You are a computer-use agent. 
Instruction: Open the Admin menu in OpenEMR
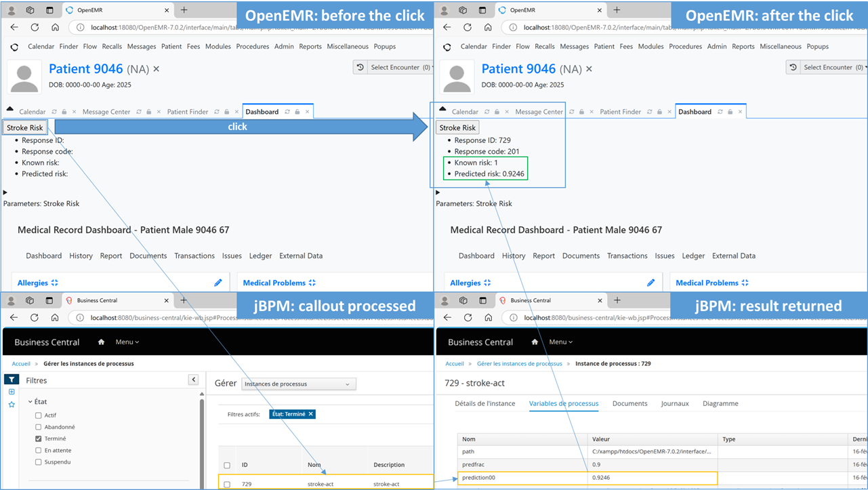(284, 46)
